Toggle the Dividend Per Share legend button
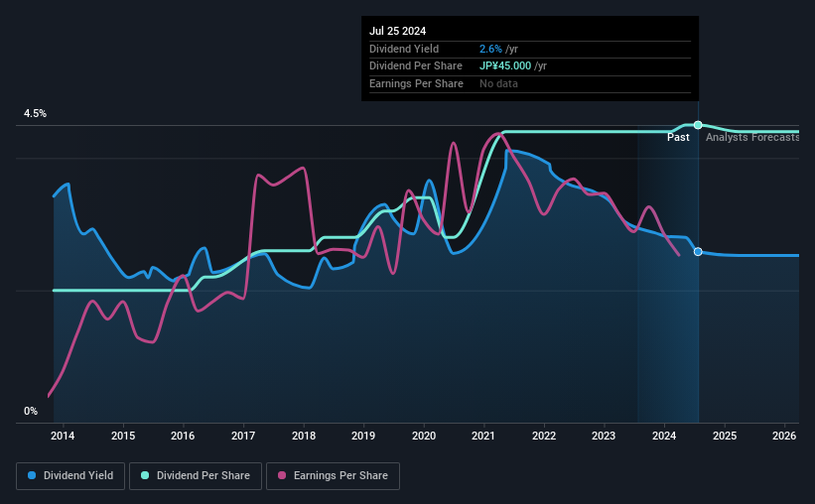This screenshot has width=815, height=504. click(x=196, y=476)
